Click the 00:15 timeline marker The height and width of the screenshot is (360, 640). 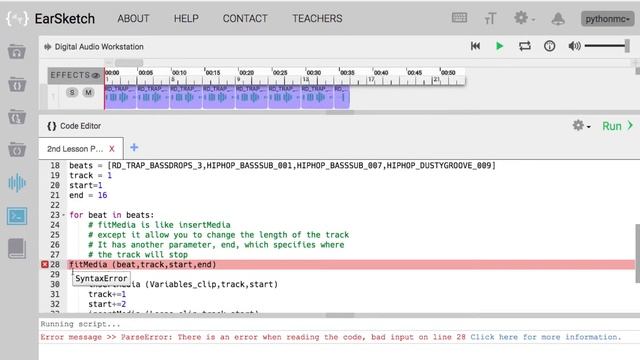tap(213, 73)
